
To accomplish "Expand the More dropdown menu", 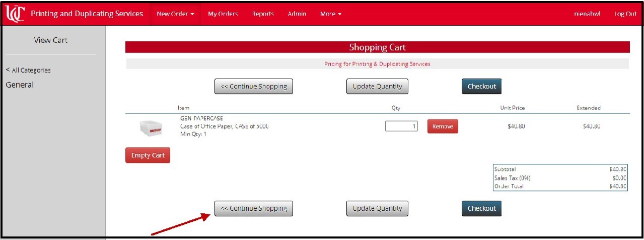I will [x=330, y=14].
